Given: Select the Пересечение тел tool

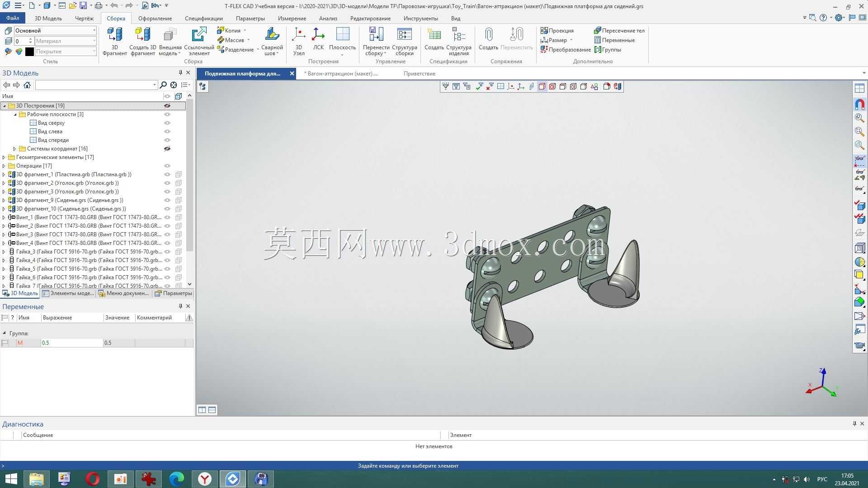Looking at the screenshot, I should point(619,31).
